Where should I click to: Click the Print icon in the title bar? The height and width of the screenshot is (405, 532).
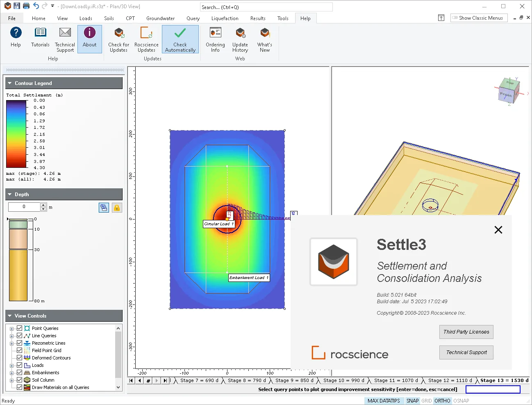[26, 6]
